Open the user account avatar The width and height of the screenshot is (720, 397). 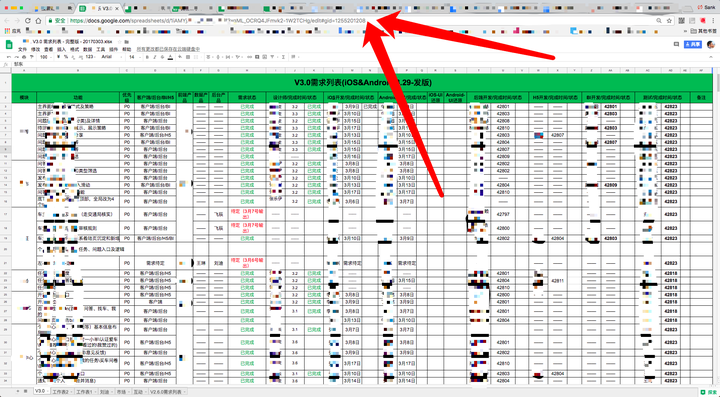click(711, 45)
